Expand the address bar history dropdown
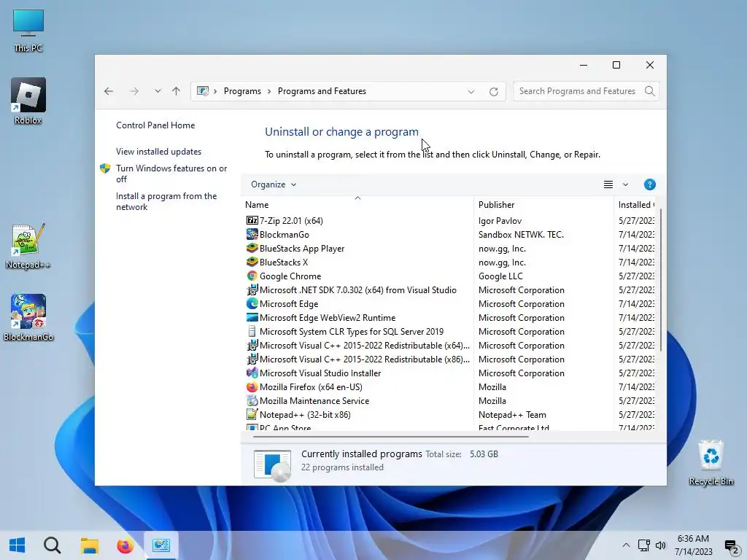 [471, 91]
